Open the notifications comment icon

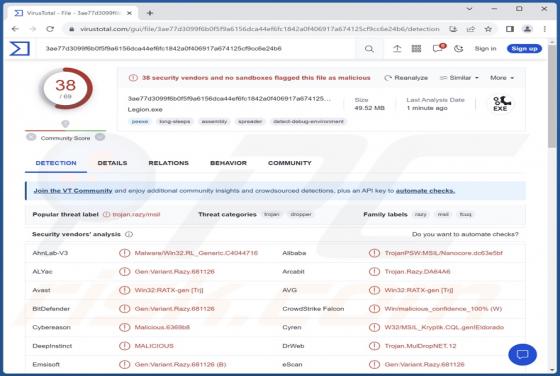438,48
